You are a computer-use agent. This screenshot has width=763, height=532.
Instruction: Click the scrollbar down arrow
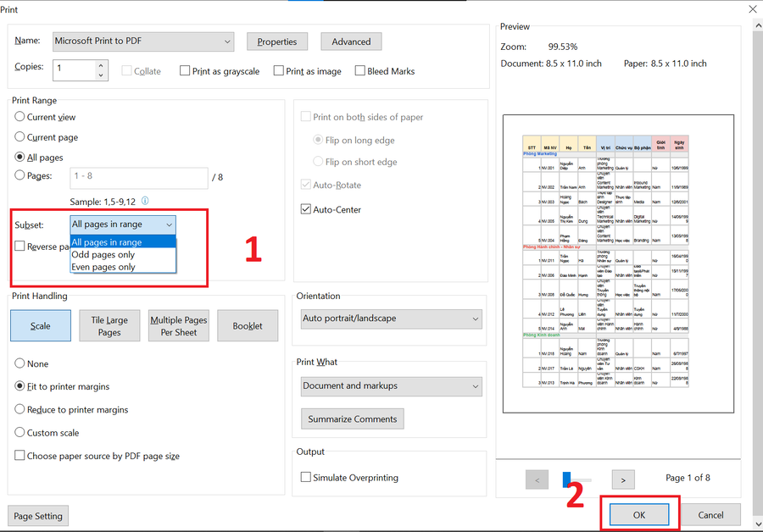coord(758,524)
